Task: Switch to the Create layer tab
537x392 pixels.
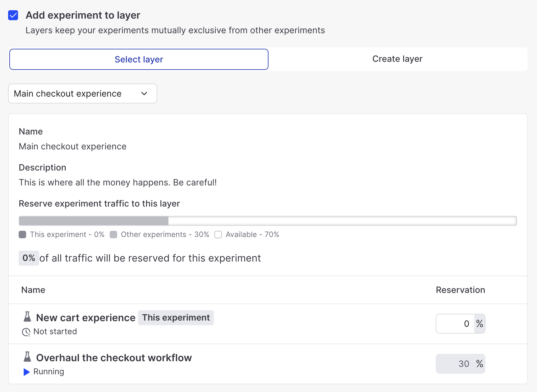Action: (397, 59)
